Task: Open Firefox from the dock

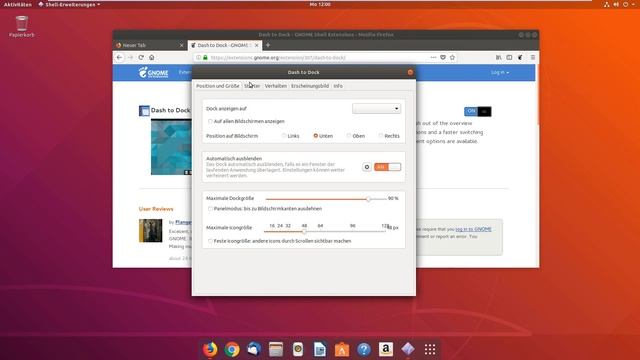Action: pyautogui.click(x=210, y=349)
